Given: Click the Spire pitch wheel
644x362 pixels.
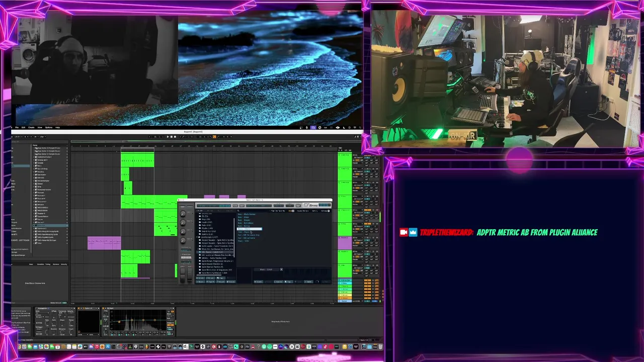Looking at the screenshot, I should click(x=183, y=275).
